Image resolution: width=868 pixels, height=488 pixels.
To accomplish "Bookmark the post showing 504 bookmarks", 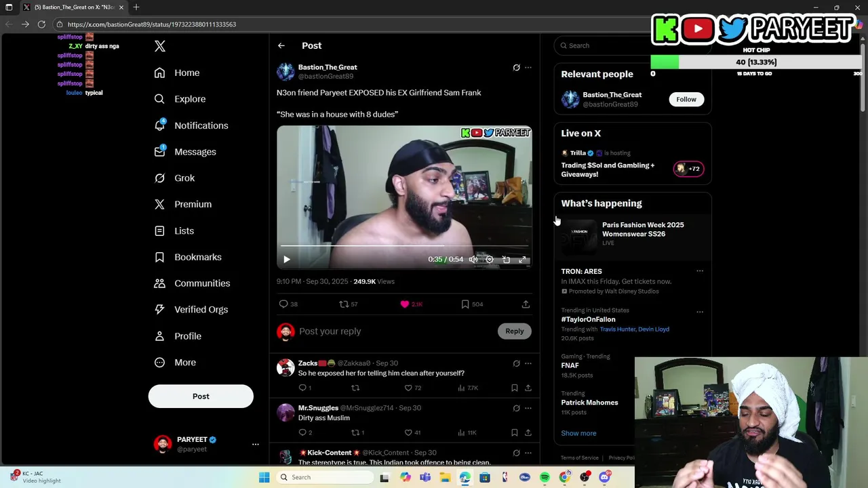I will coord(465,304).
